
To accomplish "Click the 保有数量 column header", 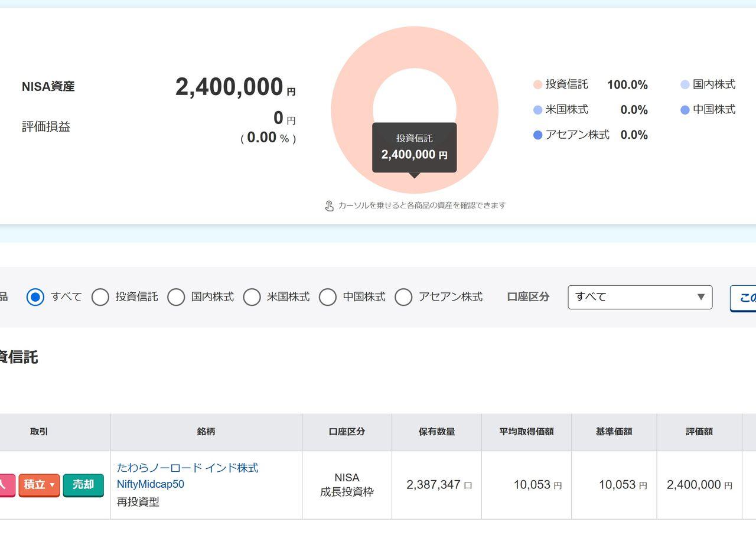I will click(x=436, y=432).
